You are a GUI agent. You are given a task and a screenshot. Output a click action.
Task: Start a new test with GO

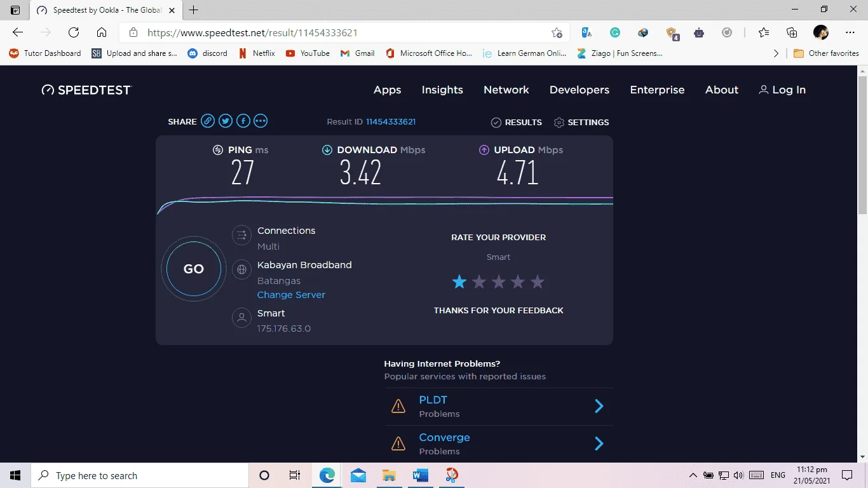(194, 269)
